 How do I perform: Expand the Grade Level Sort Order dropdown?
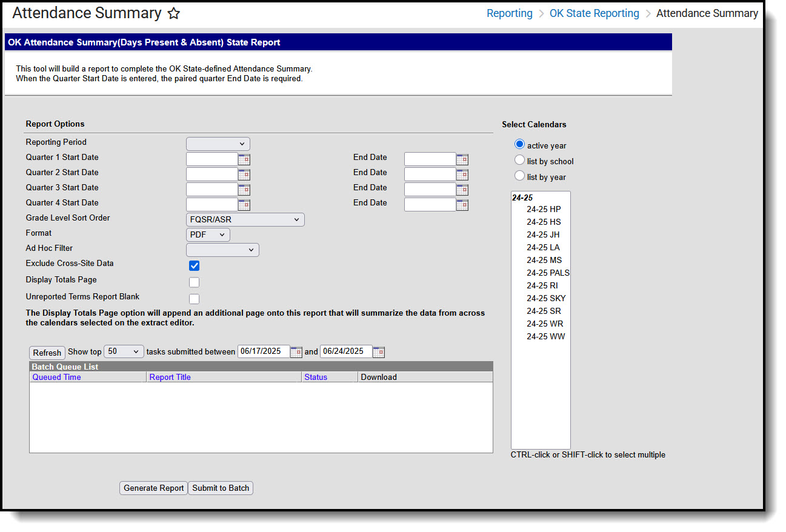click(245, 219)
